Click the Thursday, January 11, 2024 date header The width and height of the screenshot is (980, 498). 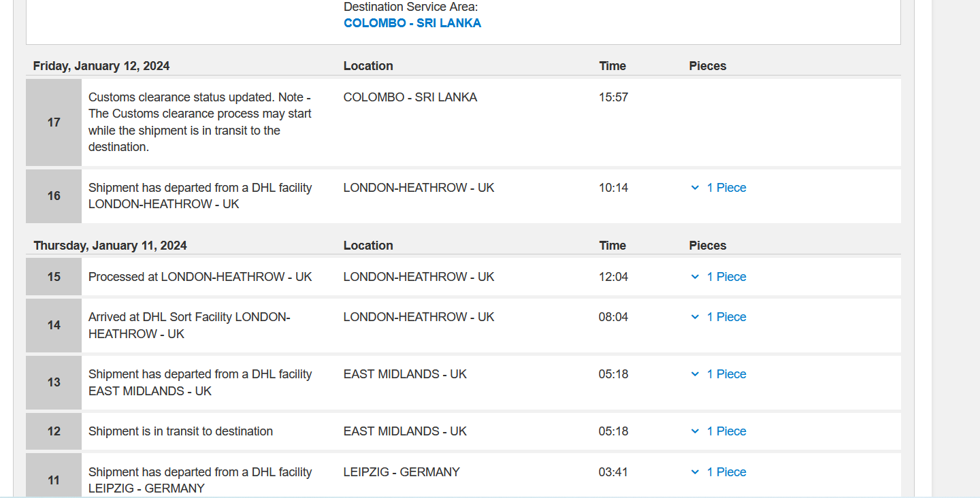click(x=110, y=246)
